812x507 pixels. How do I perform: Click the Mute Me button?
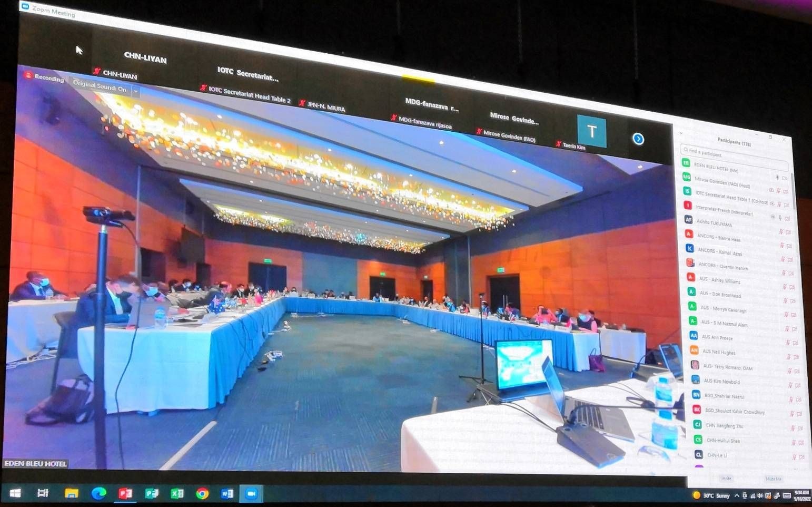(773, 479)
